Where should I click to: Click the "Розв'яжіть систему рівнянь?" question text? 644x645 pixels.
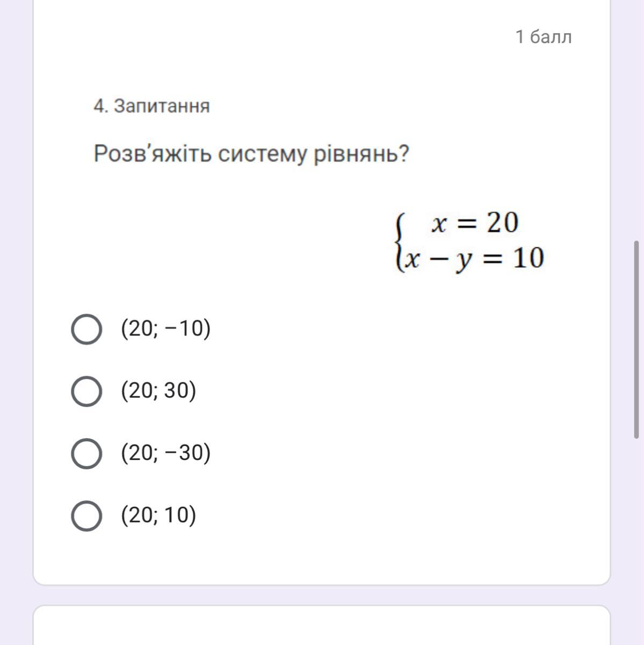coord(251,155)
